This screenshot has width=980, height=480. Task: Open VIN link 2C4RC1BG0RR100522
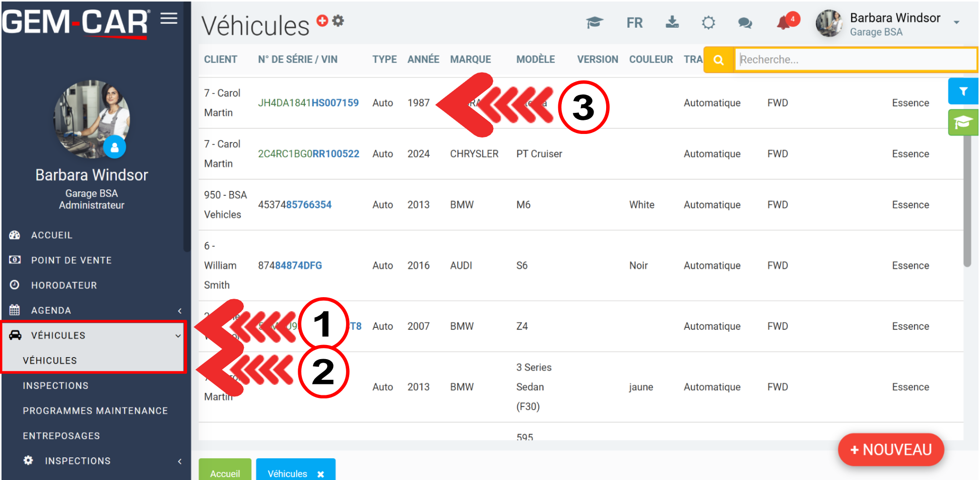308,154
